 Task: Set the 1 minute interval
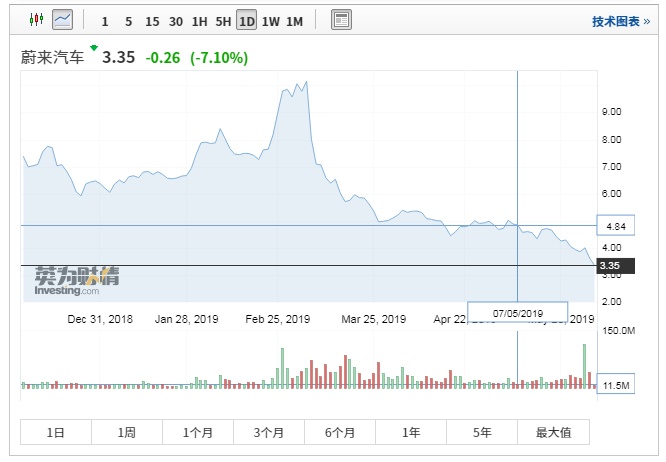105,21
